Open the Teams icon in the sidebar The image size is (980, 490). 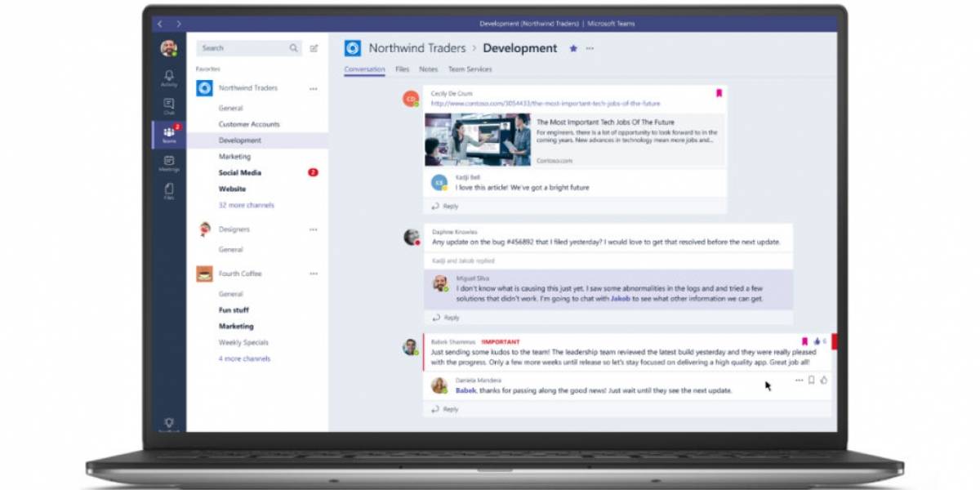[x=169, y=135]
